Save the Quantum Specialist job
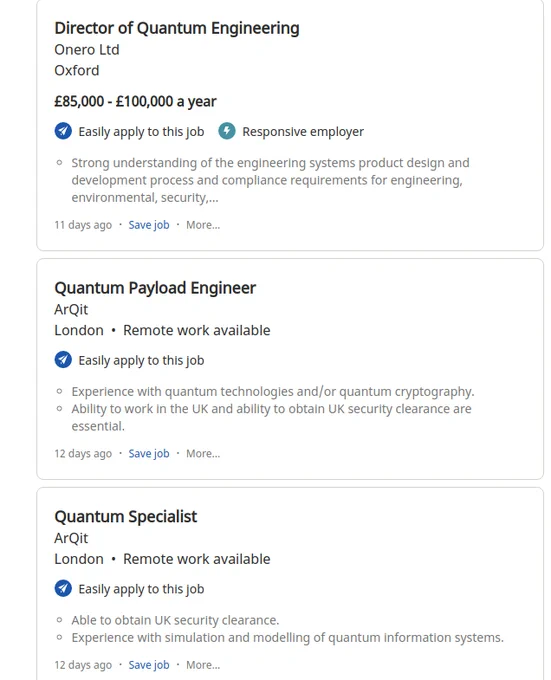This screenshot has height=680, width=551. (x=149, y=665)
